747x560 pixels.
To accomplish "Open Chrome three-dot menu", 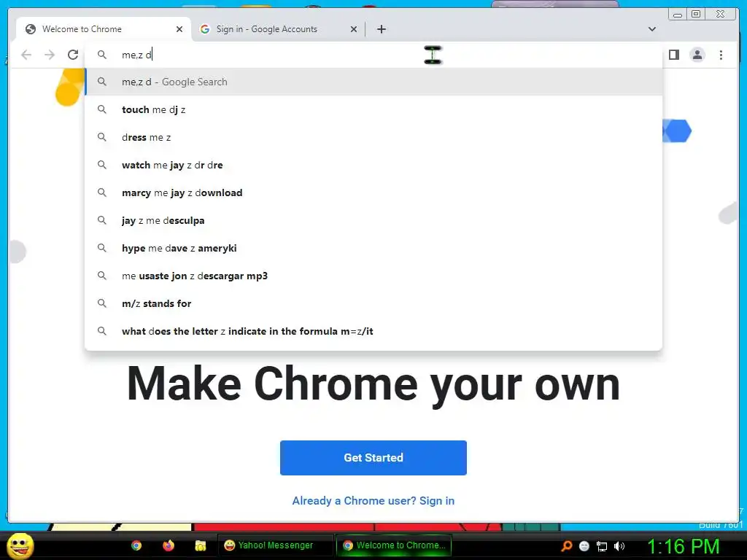I will pos(721,55).
